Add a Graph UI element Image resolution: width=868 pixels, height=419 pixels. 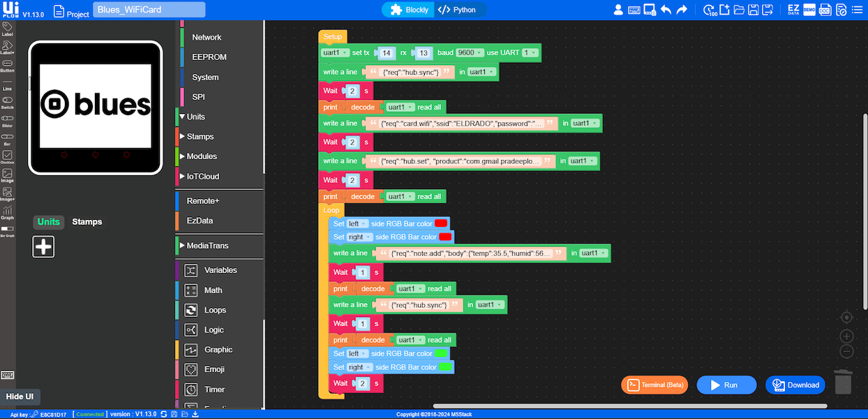pos(7,212)
